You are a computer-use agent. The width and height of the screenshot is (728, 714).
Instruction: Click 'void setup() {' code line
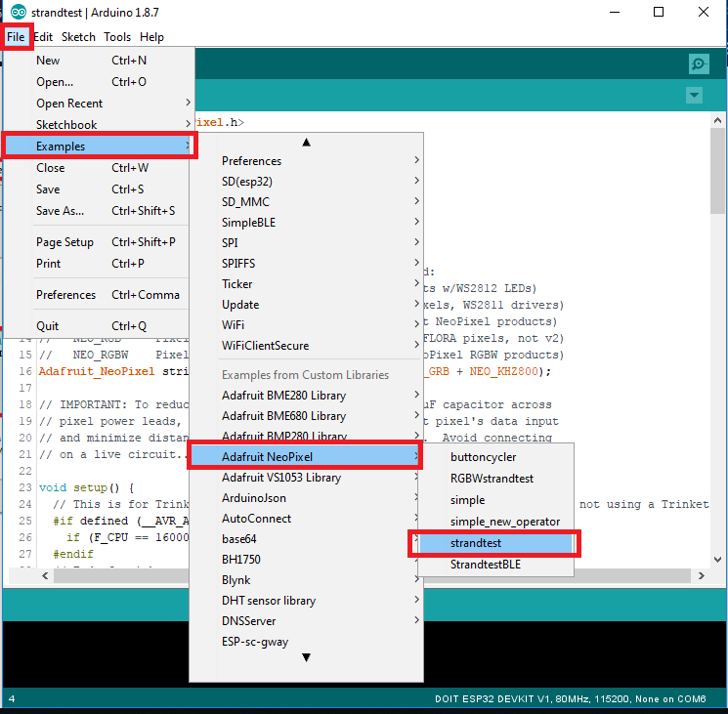coord(87,487)
